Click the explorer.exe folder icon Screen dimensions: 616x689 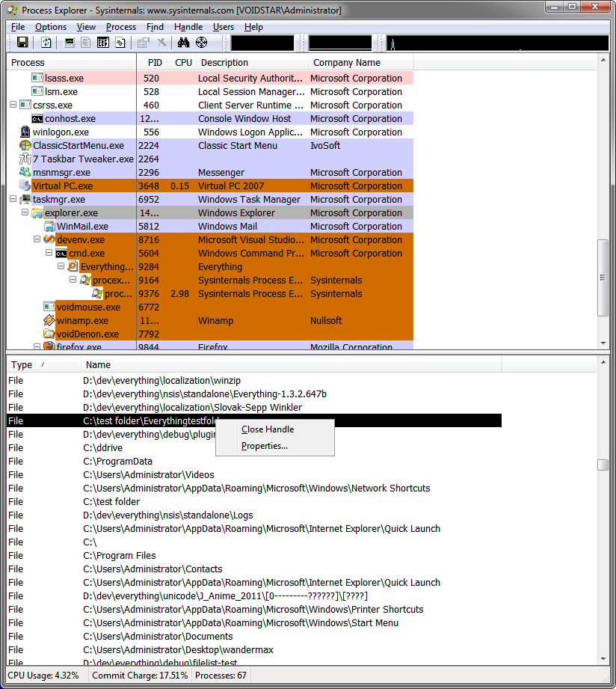pyautogui.click(x=37, y=213)
